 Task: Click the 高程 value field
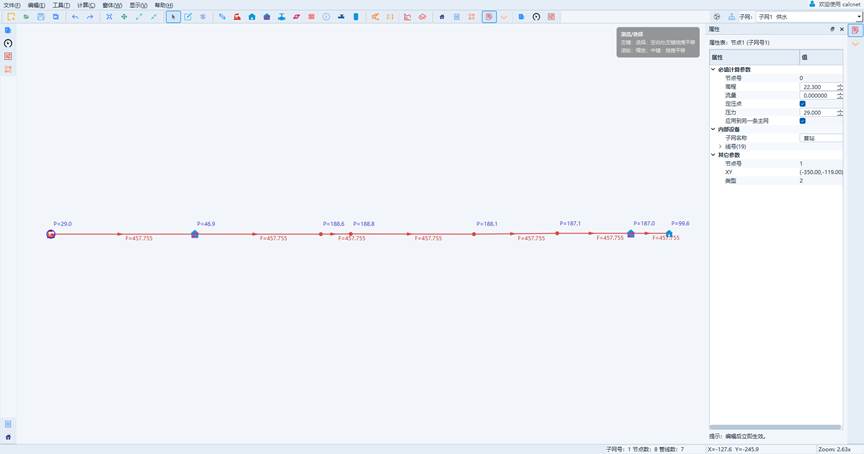[818, 87]
